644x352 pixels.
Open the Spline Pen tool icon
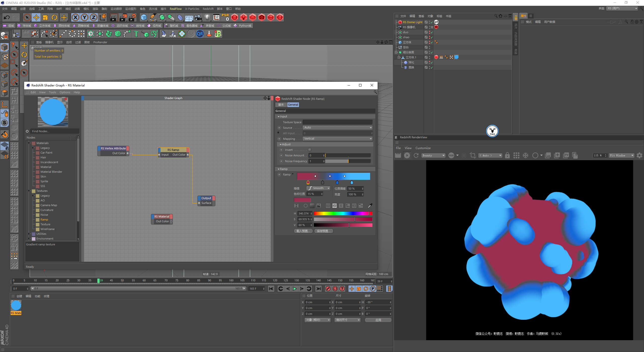tap(153, 17)
